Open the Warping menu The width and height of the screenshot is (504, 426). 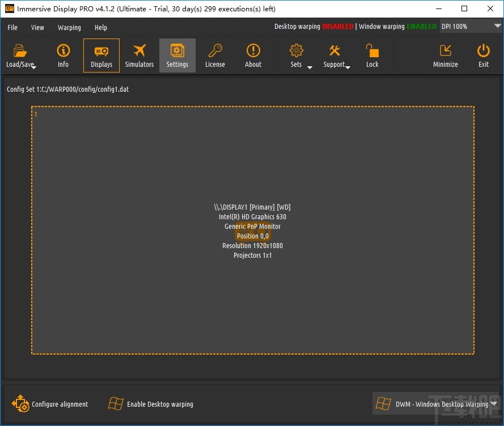69,28
